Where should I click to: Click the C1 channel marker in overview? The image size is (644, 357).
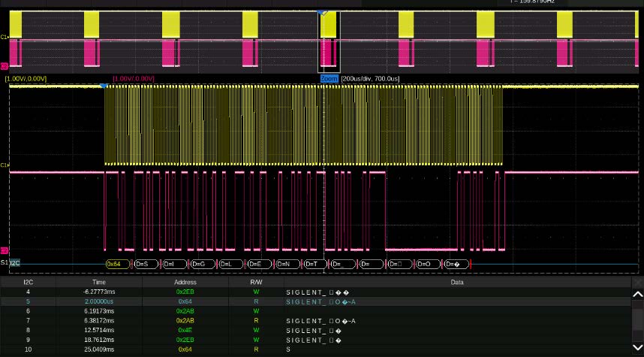pyautogui.click(x=4, y=36)
